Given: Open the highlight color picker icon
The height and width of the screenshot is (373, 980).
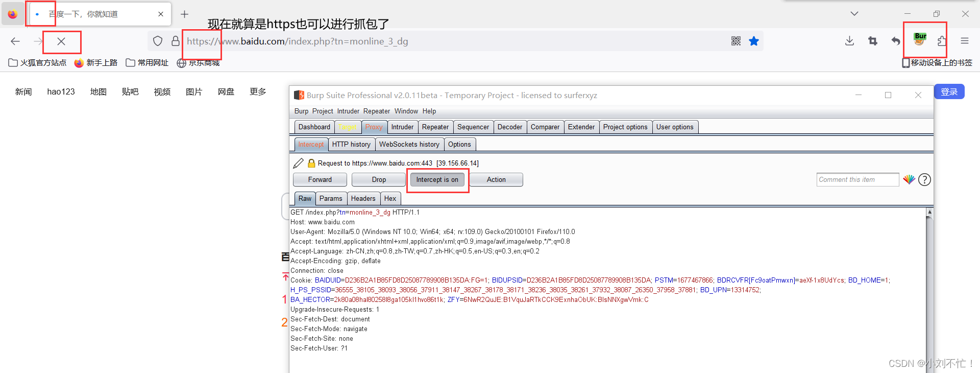Looking at the screenshot, I should click(909, 179).
